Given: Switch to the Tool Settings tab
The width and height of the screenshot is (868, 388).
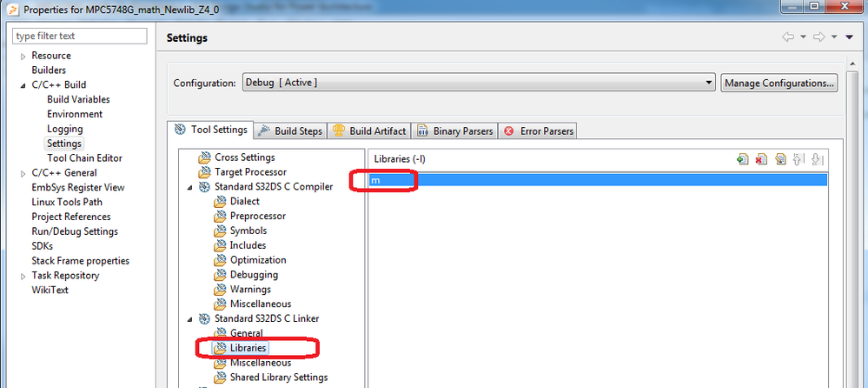Looking at the screenshot, I should [210, 130].
